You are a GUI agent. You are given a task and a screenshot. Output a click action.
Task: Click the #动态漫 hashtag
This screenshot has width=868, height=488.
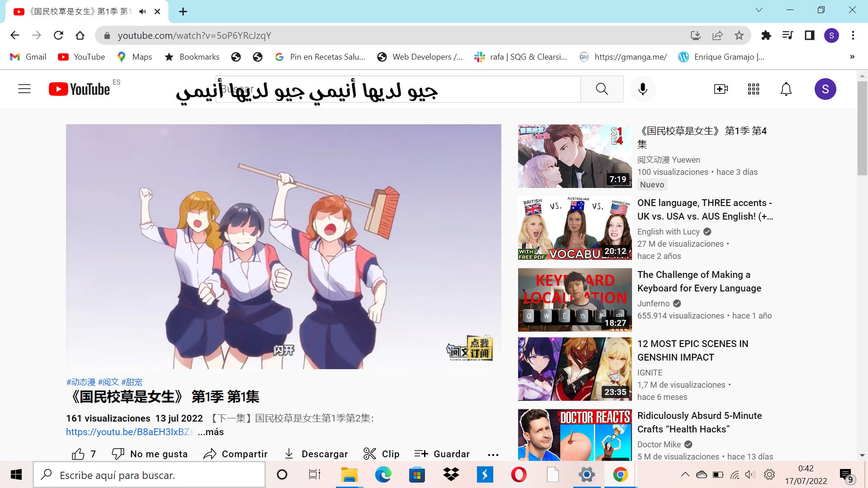tap(81, 382)
